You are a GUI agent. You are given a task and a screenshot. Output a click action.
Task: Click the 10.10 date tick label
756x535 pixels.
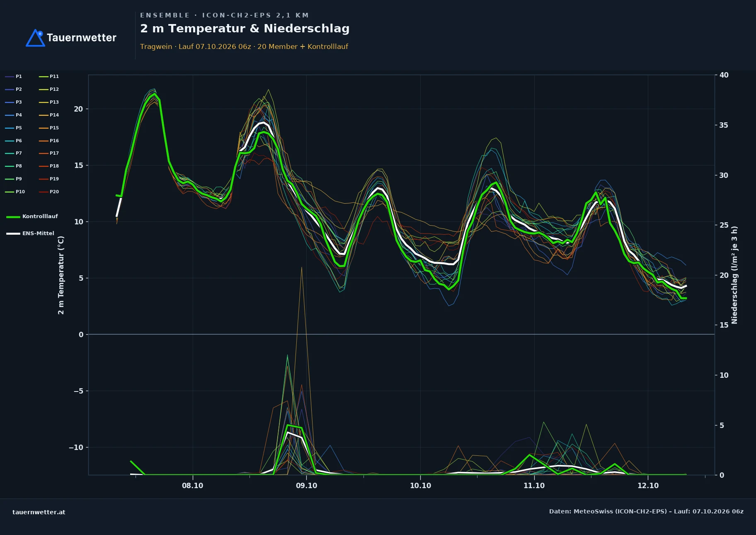click(x=420, y=486)
